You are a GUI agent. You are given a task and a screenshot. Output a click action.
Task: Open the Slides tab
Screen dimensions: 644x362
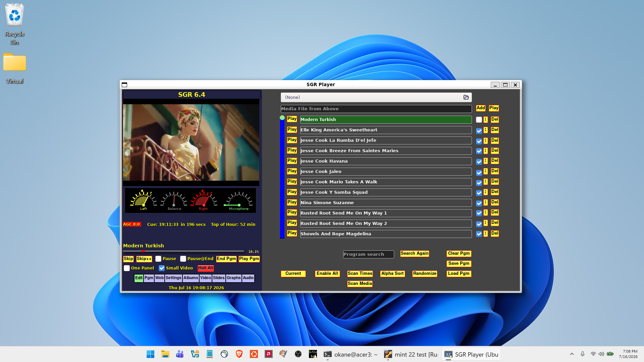tap(219, 278)
